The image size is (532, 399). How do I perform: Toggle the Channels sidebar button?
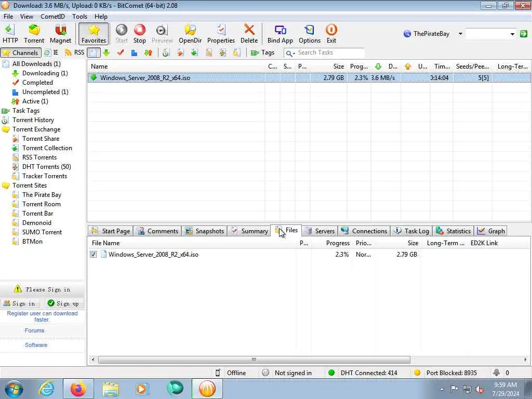pyautogui.click(x=21, y=52)
